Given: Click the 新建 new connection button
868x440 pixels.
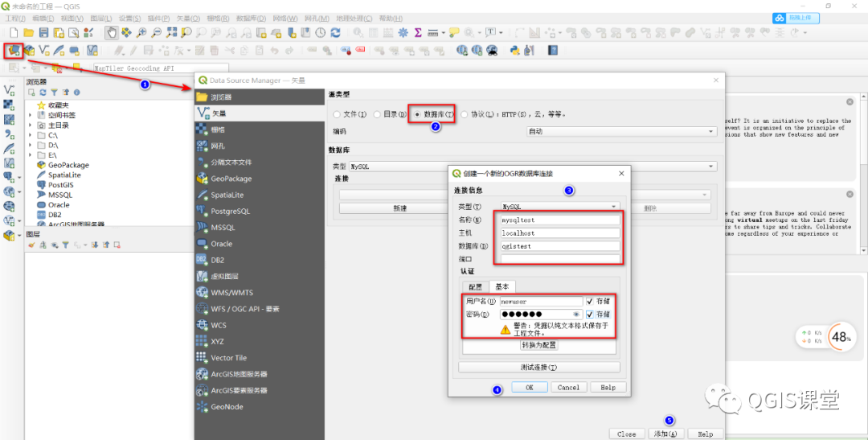Looking at the screenshot, I should [399, 208].
